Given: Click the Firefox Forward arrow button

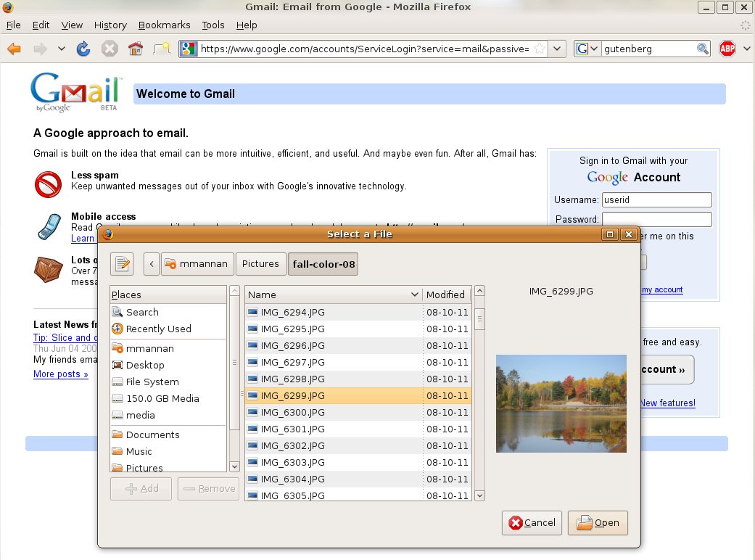Looking at the screenshot, I should pos(41,49).
